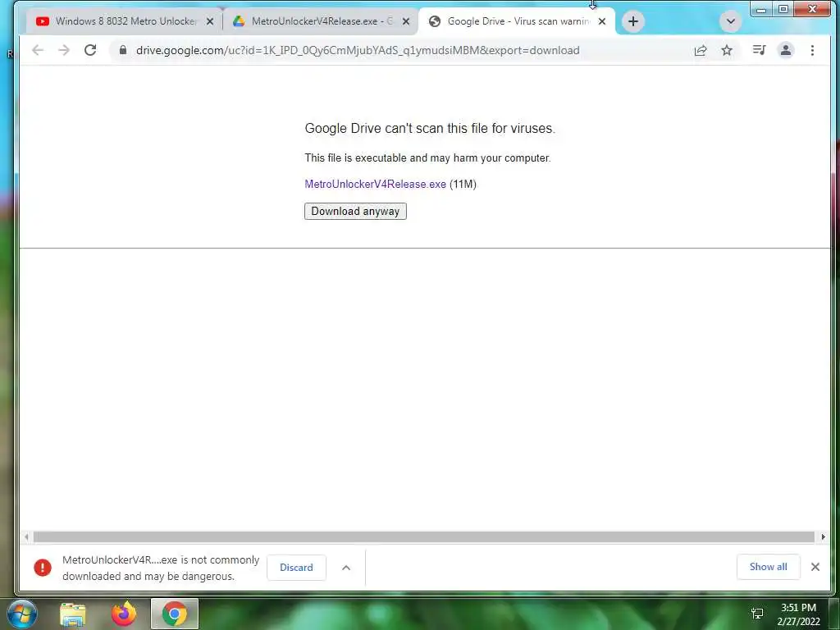Close the MetroUnlockerV4Release.exe tab

click(406, 21)
